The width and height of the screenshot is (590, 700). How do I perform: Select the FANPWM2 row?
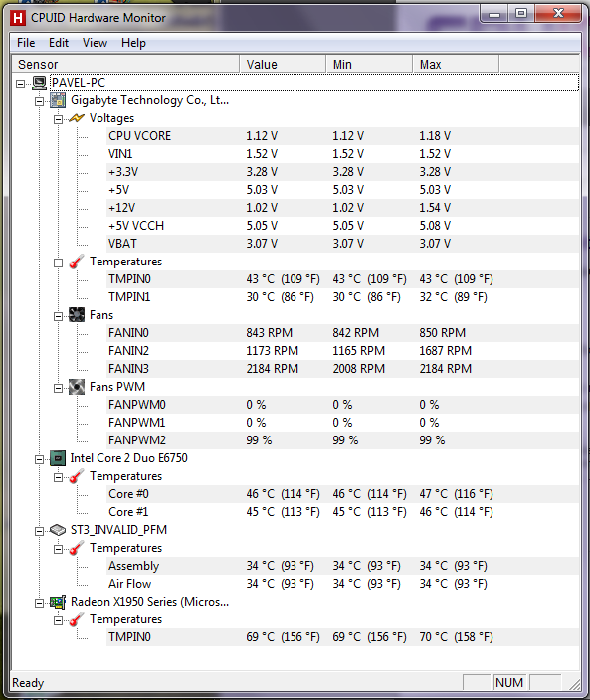[x=342, y=440]
